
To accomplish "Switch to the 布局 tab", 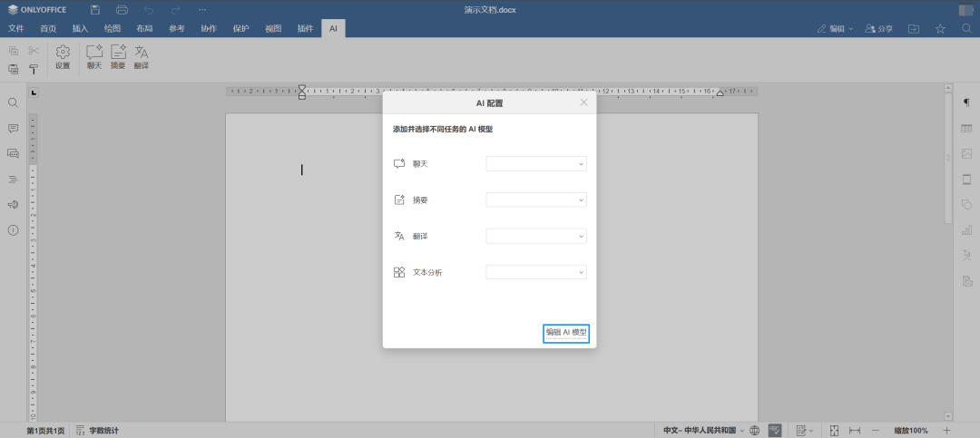I will point(144,28).
